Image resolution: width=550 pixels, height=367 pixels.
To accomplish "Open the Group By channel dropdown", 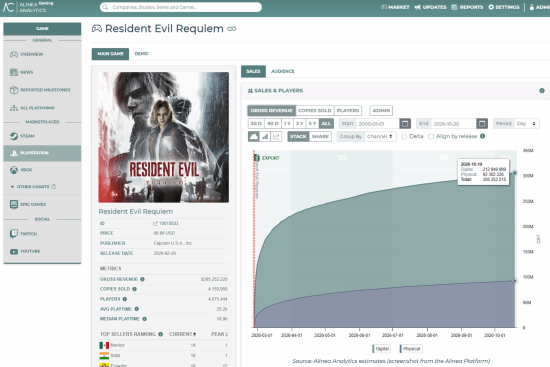I will 380,136.
